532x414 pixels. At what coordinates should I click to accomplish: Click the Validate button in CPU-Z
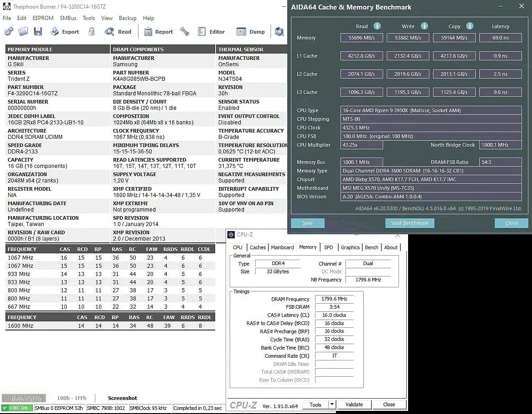pyautogui.click(x=354, y=404)
